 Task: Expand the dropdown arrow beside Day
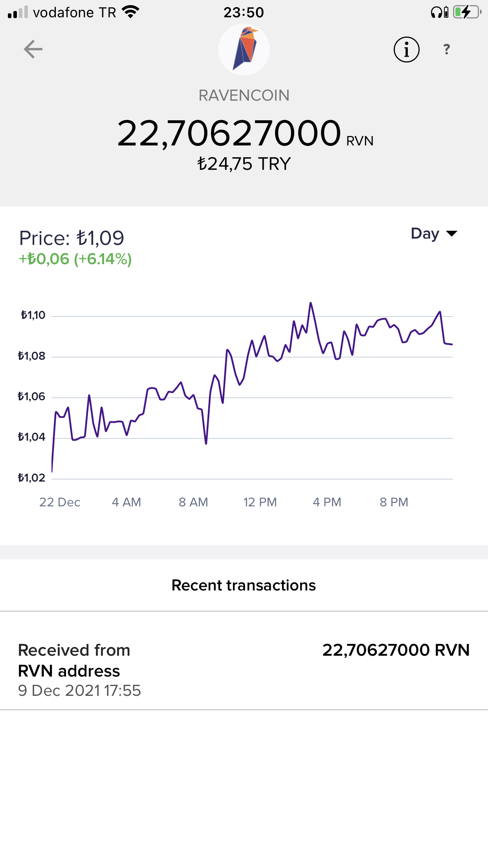click(452, 234)
